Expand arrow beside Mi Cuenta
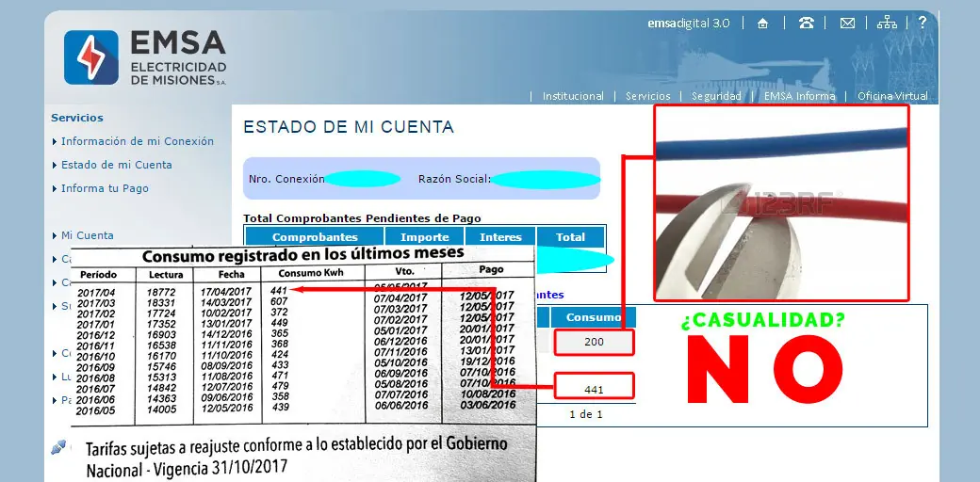The width and height of the screenshot is (980, 482). (55, 236)
